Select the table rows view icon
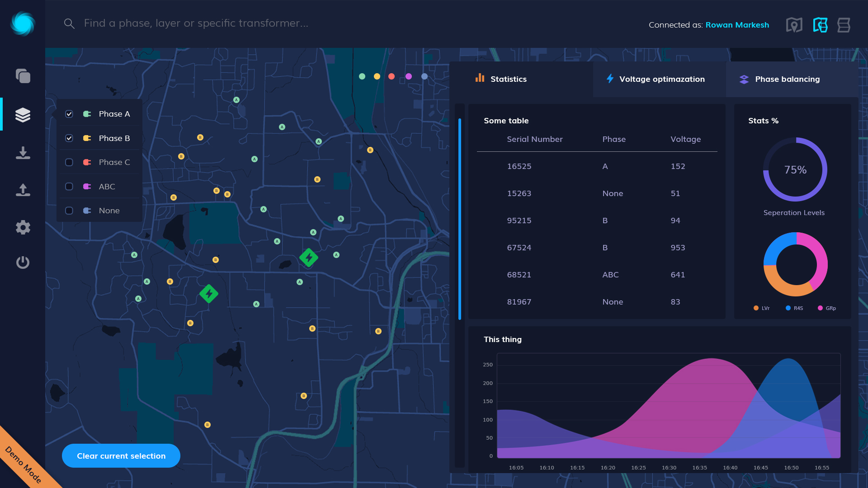The height and width of the screenshot is (488, 868). (844, 25)
